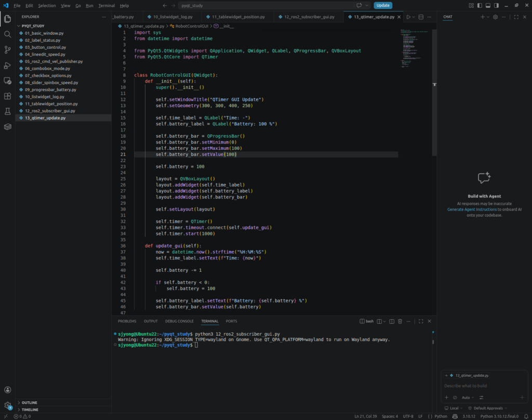Open Source Control view in activity bar
The width and height of the screenshot is (532, 420).
7,50
